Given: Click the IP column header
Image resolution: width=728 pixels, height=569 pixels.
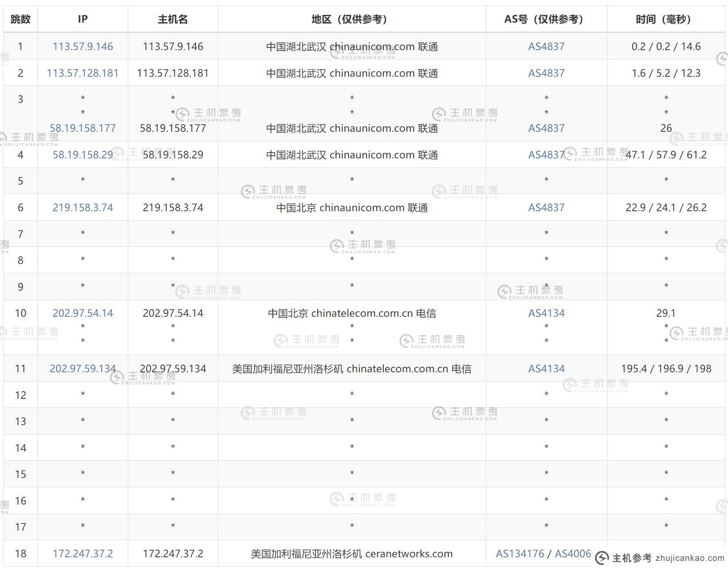Looking at the screenshot, I should pos(83,19).
